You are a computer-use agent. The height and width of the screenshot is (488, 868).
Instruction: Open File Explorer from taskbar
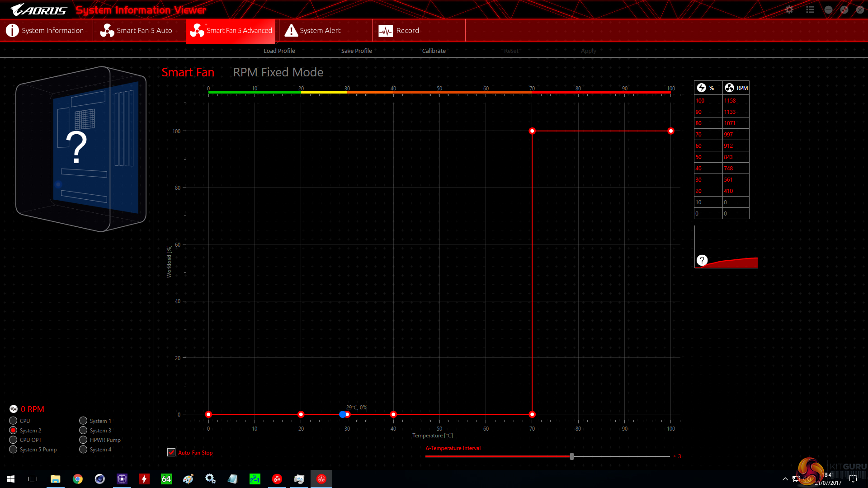pyautogui.click(x=55, y=479)
